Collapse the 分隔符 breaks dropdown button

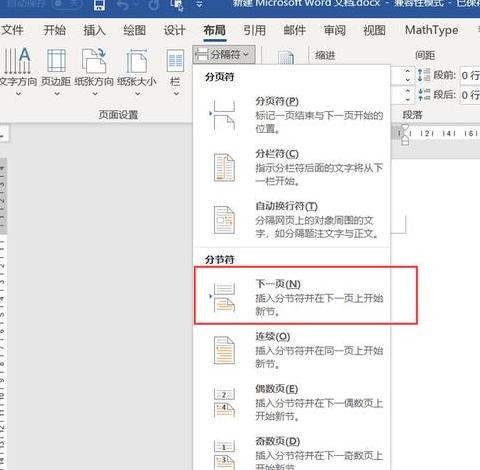[x=224, y=54]
